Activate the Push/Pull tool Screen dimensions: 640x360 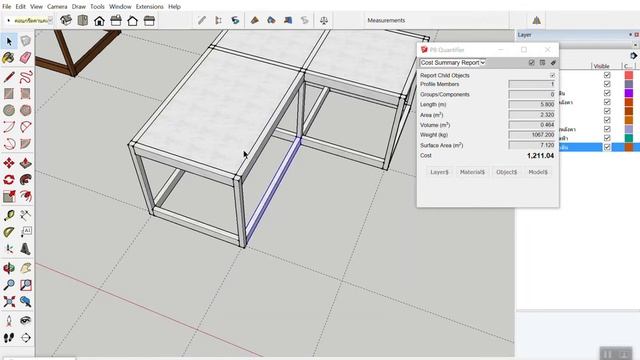point(25,163)
